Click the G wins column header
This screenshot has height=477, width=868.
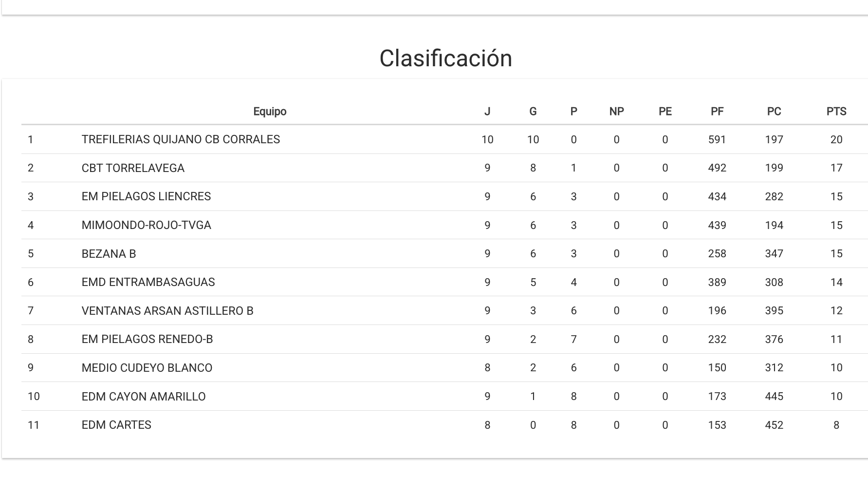[533, 112]
